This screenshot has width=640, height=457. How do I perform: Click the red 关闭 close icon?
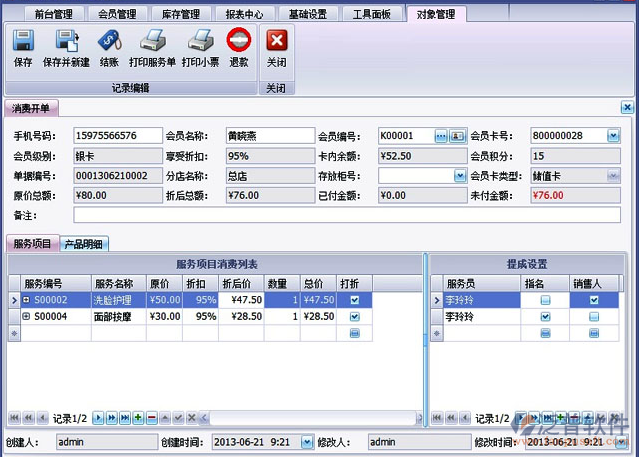[277, 41]
